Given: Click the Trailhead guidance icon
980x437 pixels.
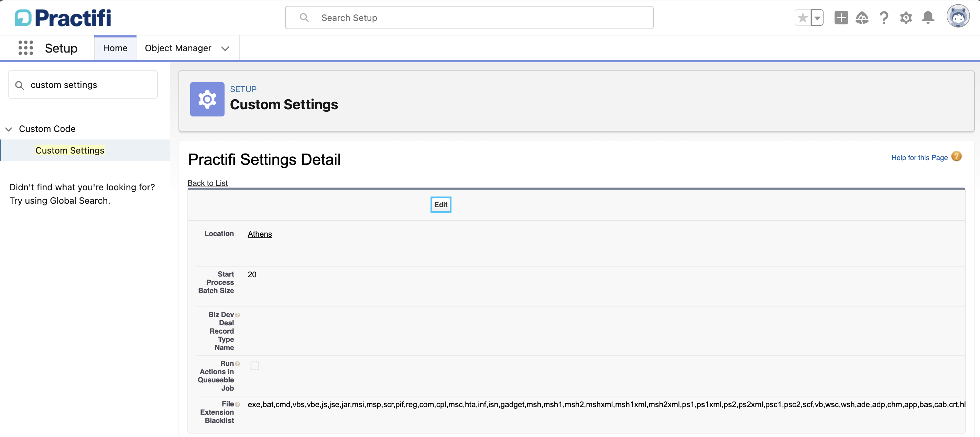Looking at the screenshot, I should point(862,18).
